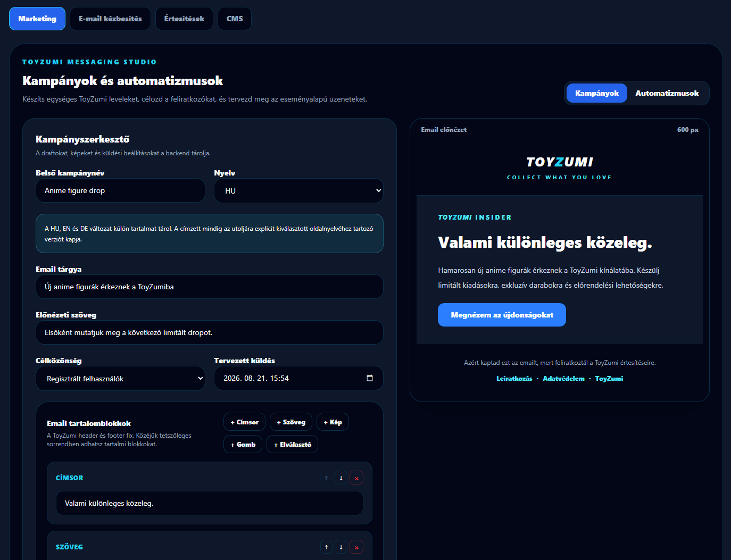Follow the Leiratkozás footer link
Viewport: 731px width, 560px height.
[x=514, y=379]
